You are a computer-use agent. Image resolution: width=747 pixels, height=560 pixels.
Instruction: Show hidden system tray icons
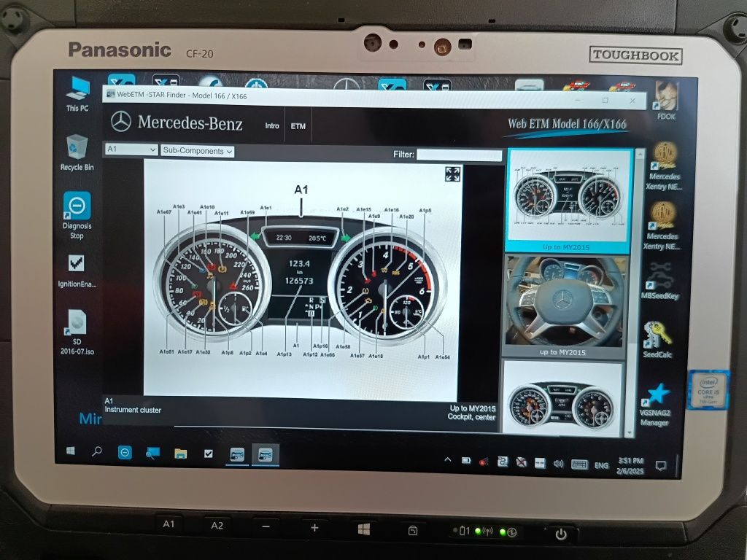click(x=447, y=460)
